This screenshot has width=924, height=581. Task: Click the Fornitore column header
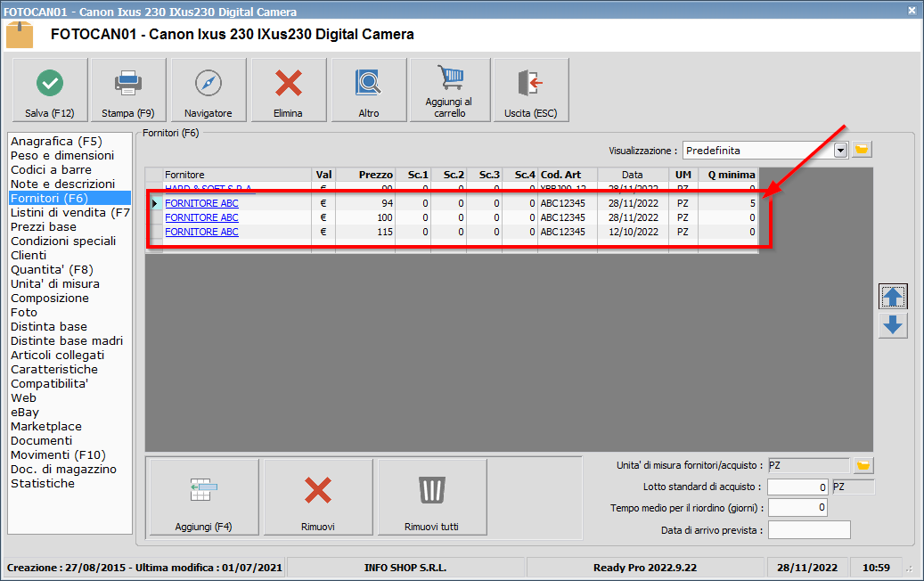tap(237, 175)
